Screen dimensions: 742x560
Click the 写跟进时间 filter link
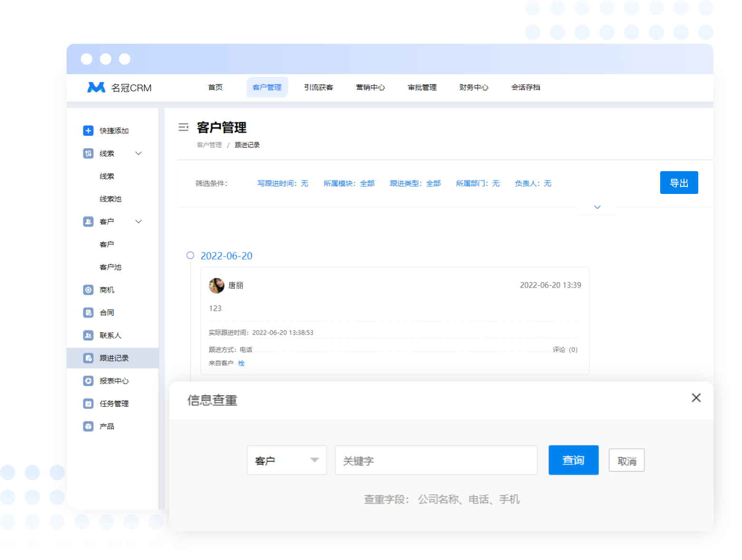pyautogui.click(x=283, y=183)
